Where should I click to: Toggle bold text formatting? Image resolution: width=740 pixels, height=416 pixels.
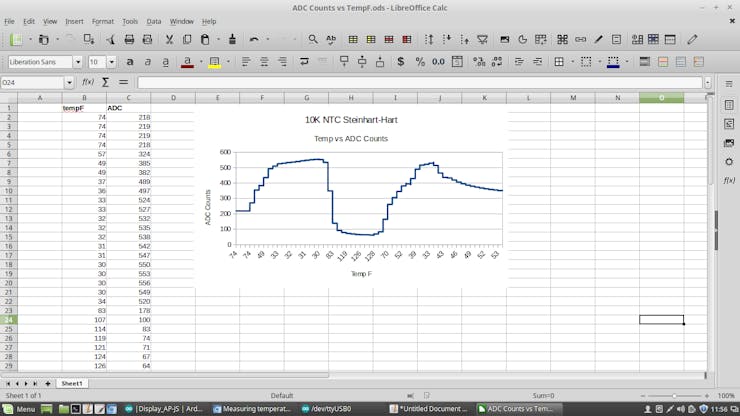coord(130,61)
